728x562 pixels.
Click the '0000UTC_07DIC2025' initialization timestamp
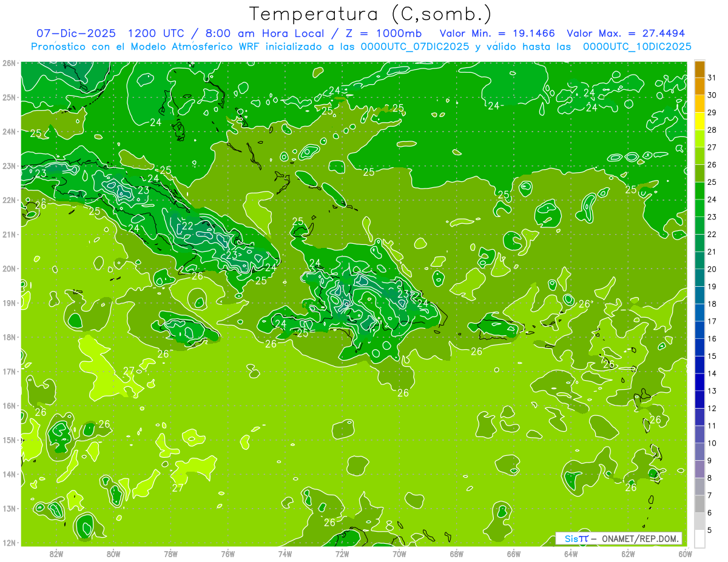click(414, 47)
